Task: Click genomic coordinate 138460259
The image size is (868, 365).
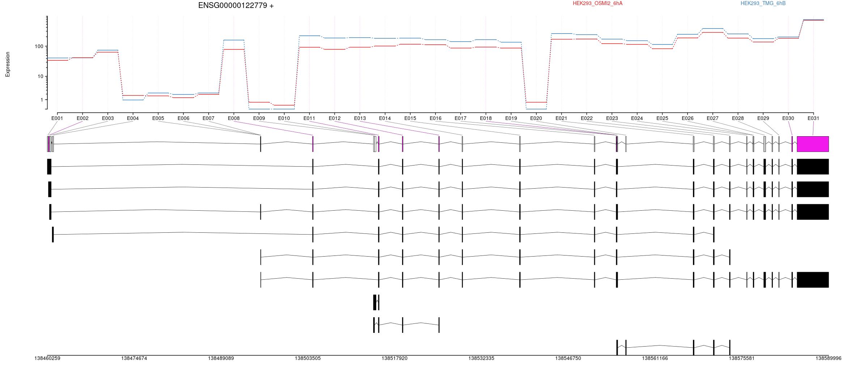Action: coord(47,358)
